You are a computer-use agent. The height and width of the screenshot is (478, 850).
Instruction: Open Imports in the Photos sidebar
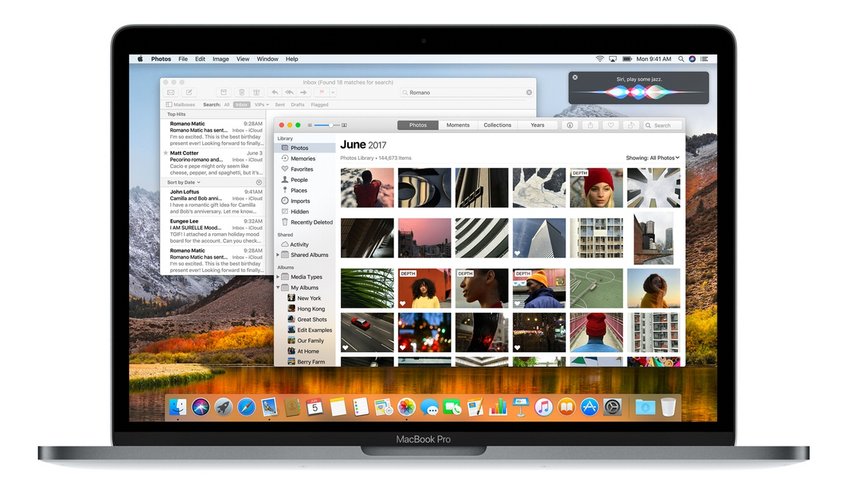coord(295,201)
